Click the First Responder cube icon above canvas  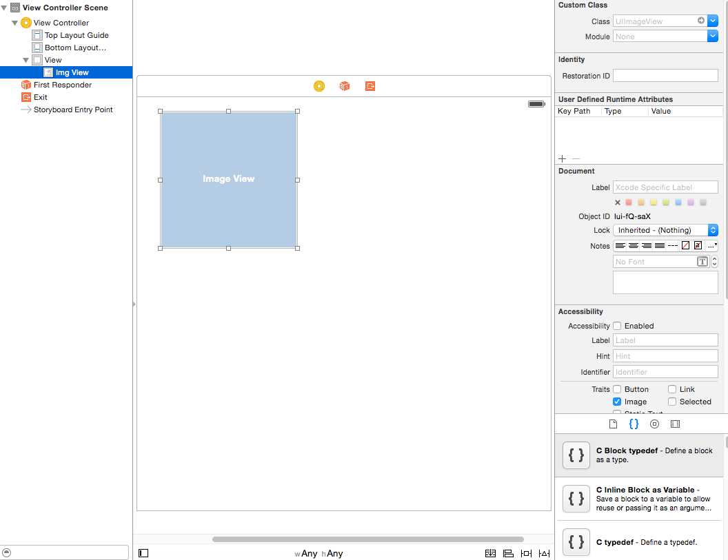tap(345, 86)
